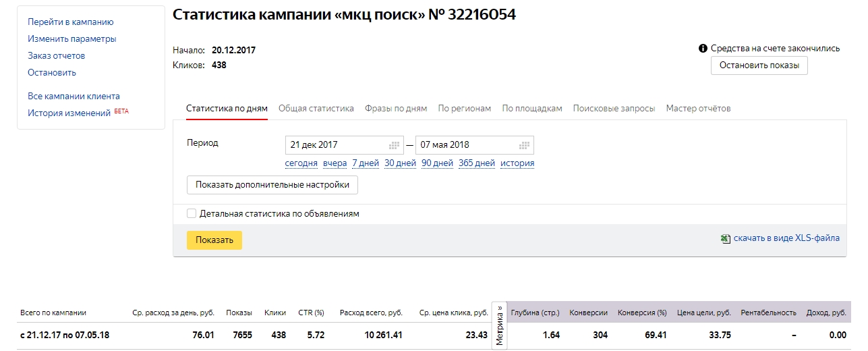Choose the 7 дней period shortcut
This screenshot has width=868, height=351.
point(366,163)
